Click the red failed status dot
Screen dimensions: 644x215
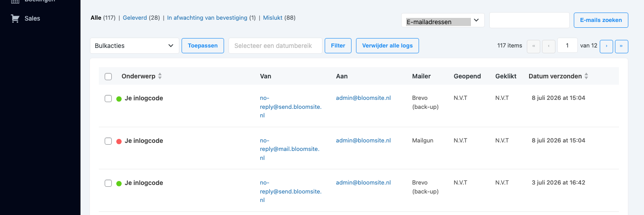coord(119,142)
